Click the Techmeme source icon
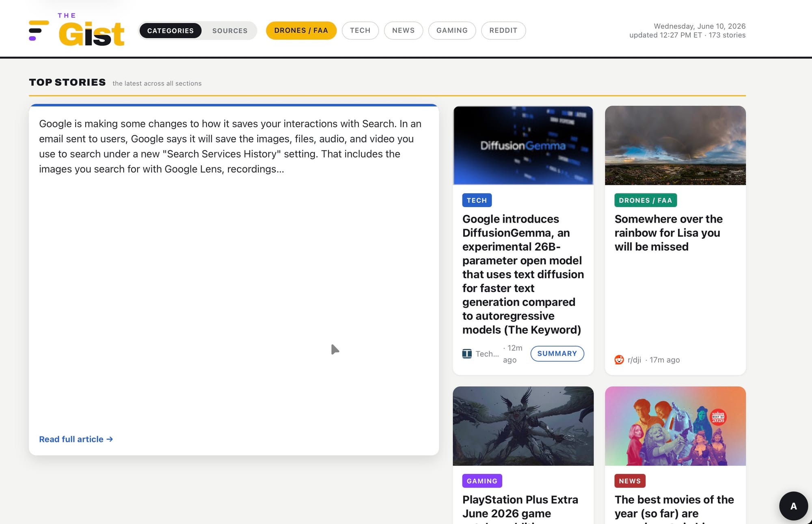812x524 pixels. [467, 354]
